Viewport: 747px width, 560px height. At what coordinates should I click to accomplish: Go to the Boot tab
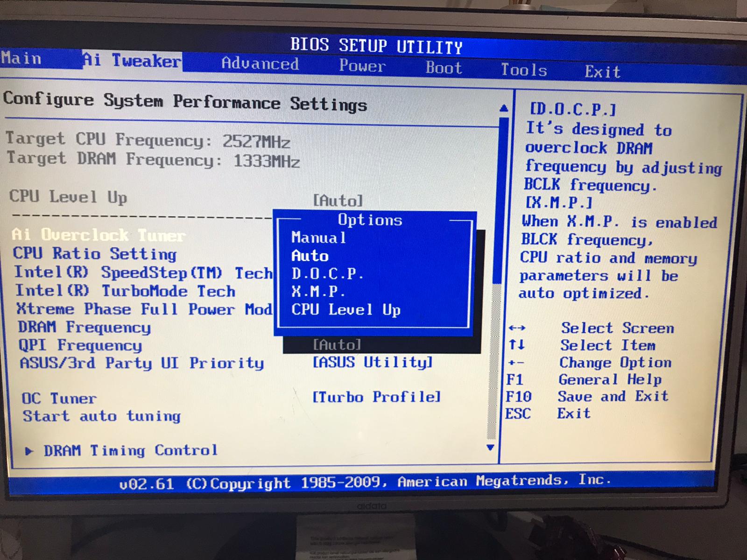coord(444,68)
